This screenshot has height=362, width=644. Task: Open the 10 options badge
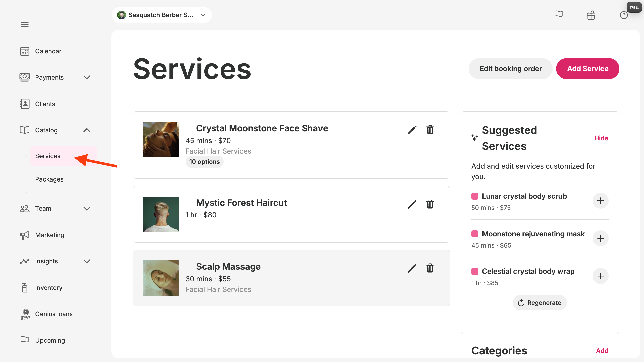tap(205, 162)
